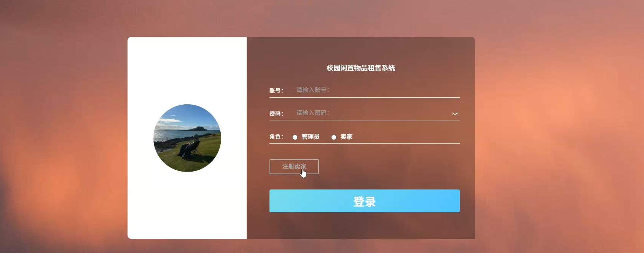This screenshot has width=644, height=253.
Task: Click the 校园闲置物品租售系统 title
Action: (x=361, y=68)
